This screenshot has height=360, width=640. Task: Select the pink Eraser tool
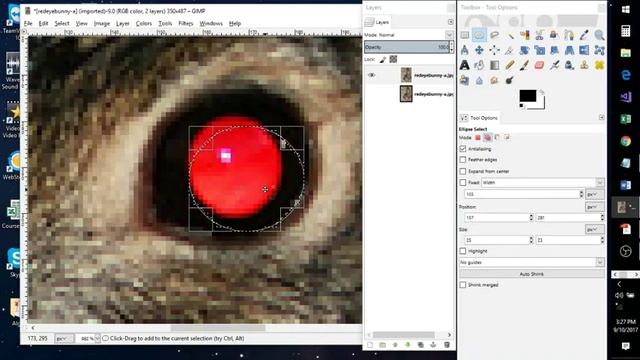tap(539, 65)
